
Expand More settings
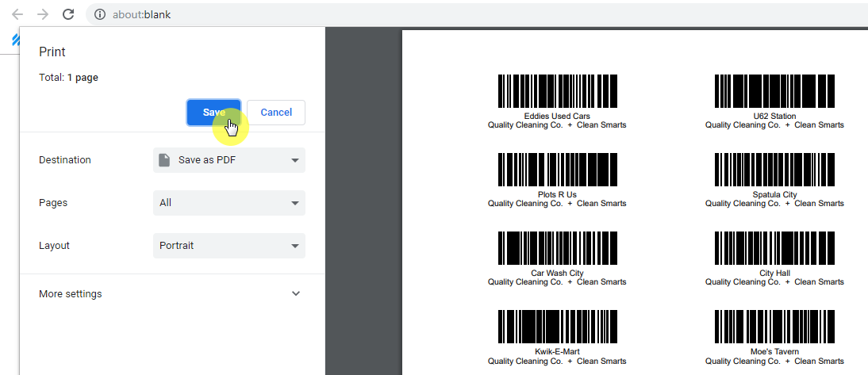pos(170,294)
